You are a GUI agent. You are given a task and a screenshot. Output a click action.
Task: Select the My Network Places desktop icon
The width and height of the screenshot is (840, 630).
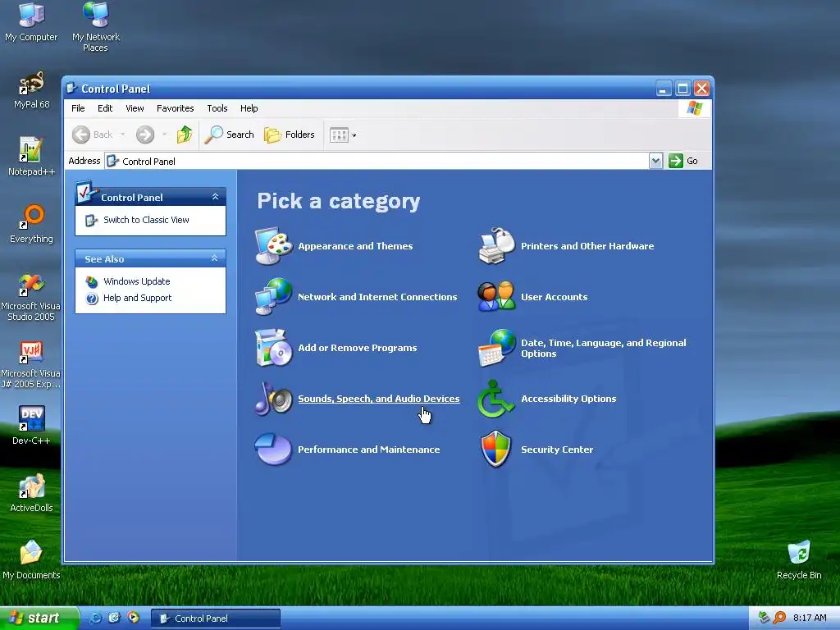point(96,27)
